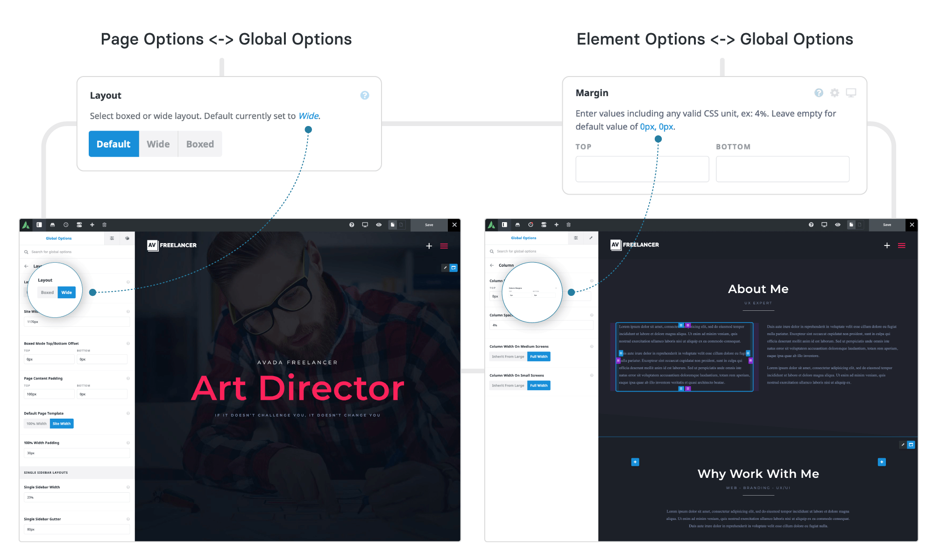Open the pencil-icon tab beside Global Options
Viewport: 934px width, 560px height.
coord(591,238)
